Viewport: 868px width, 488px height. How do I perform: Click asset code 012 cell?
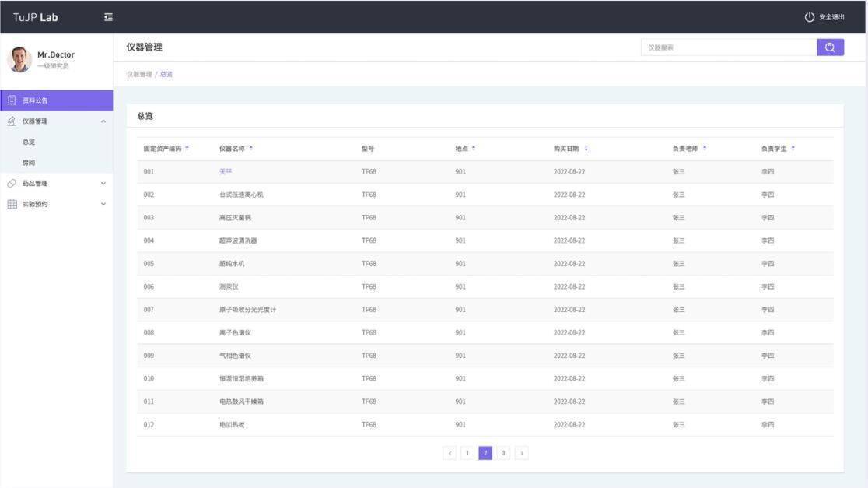click(x=149, y=425)
